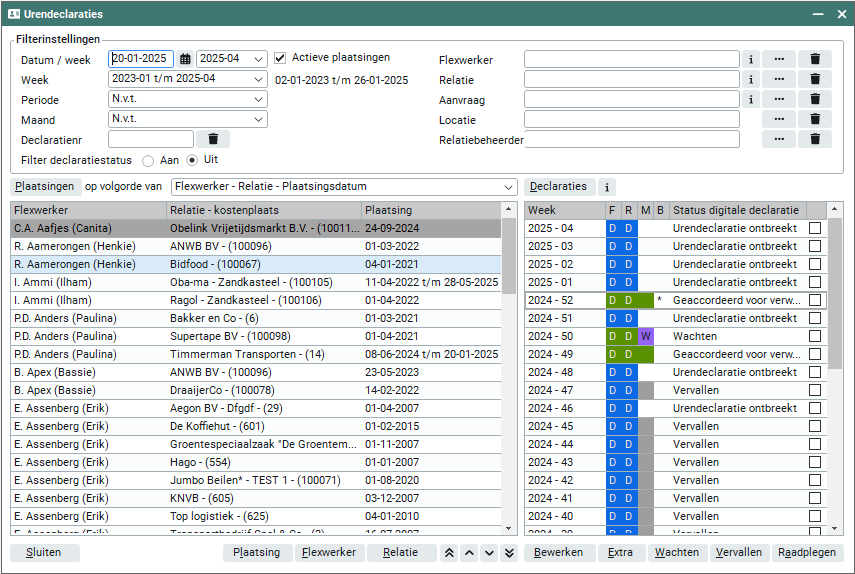Click info icon beside Declaraties button

[x=607, y=186]
